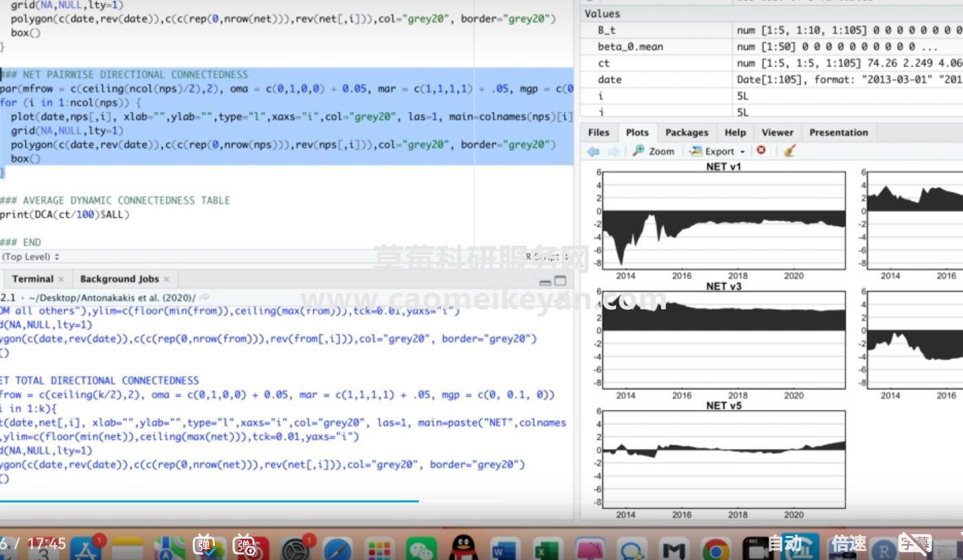
Task: Open WeChat from the dock
Action: click(x=420, y=548)
